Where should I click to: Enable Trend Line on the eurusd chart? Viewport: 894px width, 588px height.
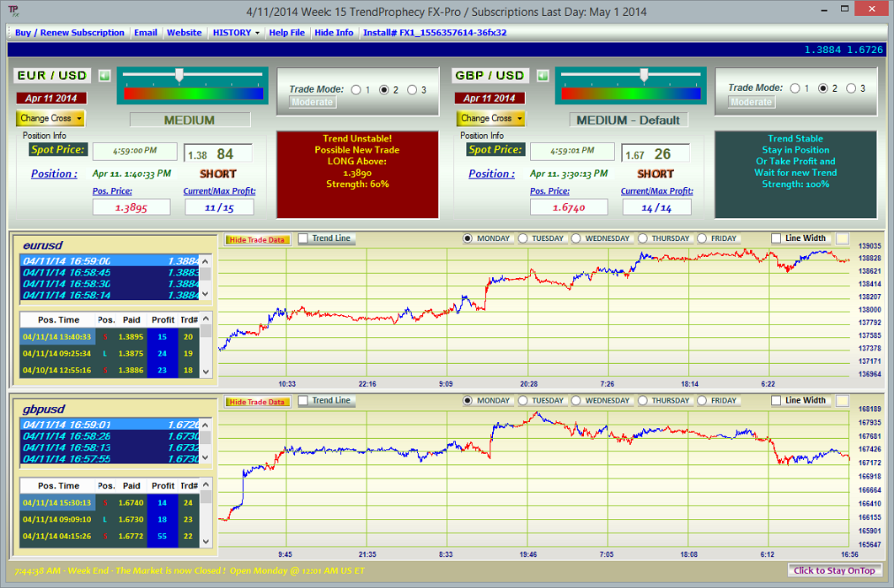[x=302, y=238]
